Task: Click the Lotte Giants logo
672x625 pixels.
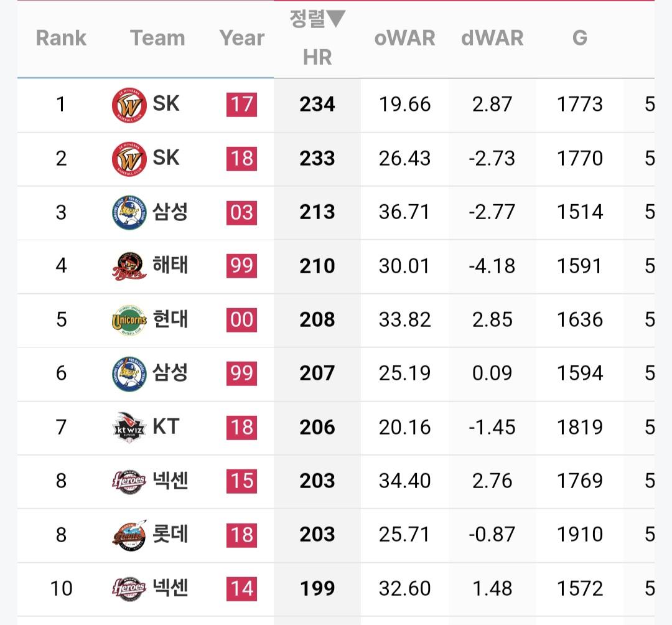Action: click(x=129, y=535)
